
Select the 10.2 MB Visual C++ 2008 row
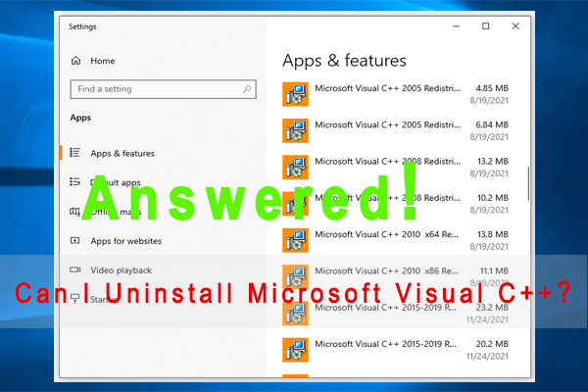coord(396,204)
